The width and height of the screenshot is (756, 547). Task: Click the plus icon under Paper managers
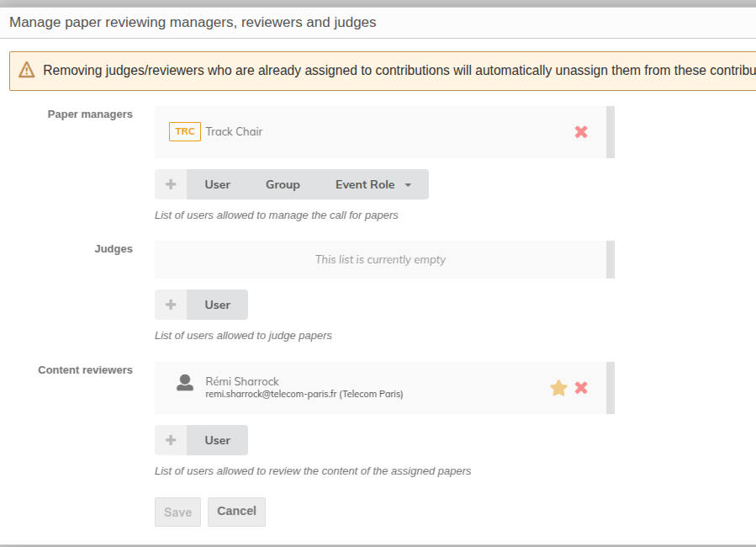171,184
